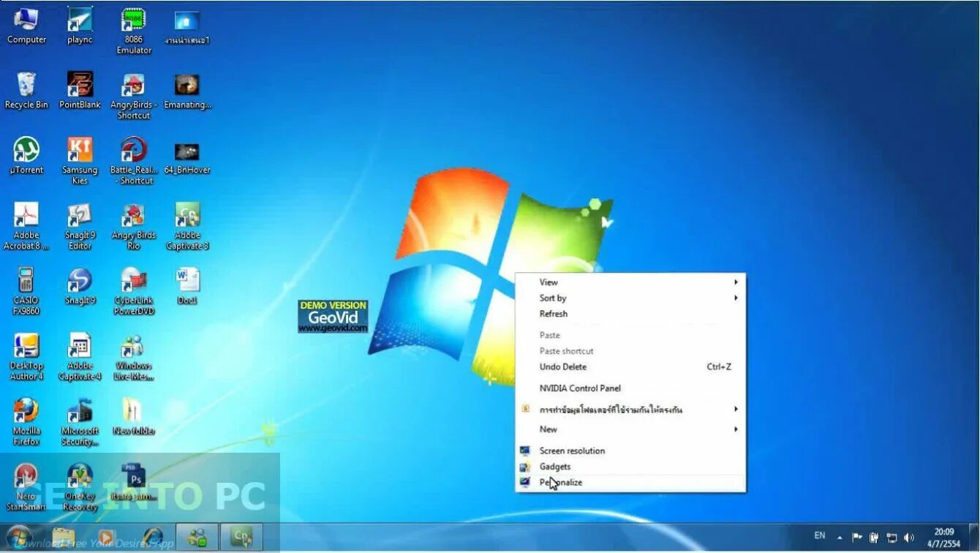Select the CyberLink PowerDVD icon
980x553 pixels.
134,291
